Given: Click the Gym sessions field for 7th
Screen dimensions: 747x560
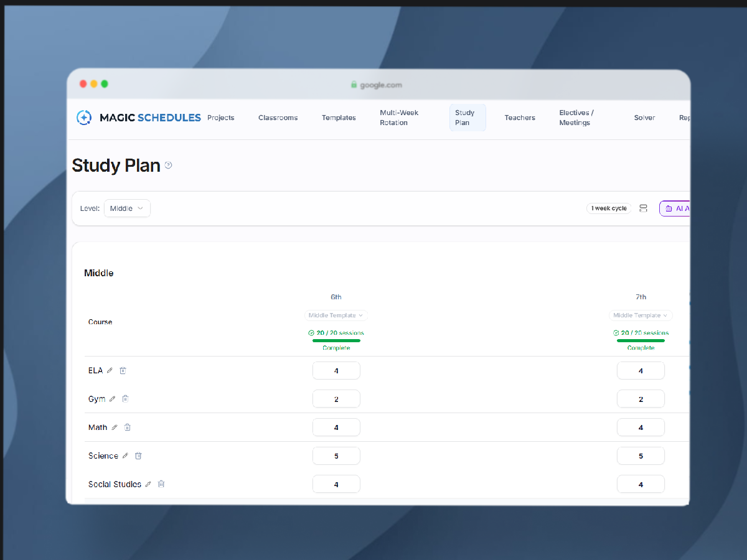Looking at the screenshot, I should (641, 399).
